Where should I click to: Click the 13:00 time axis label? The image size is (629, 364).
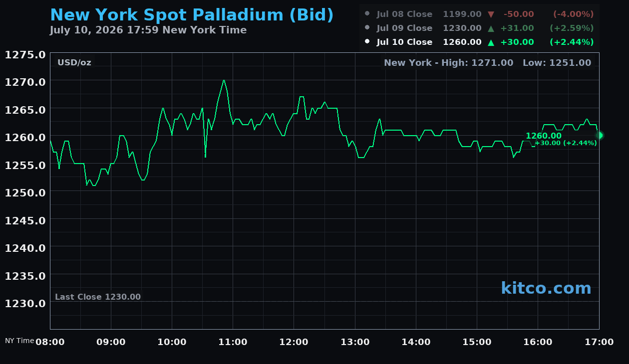click(355, 342)
